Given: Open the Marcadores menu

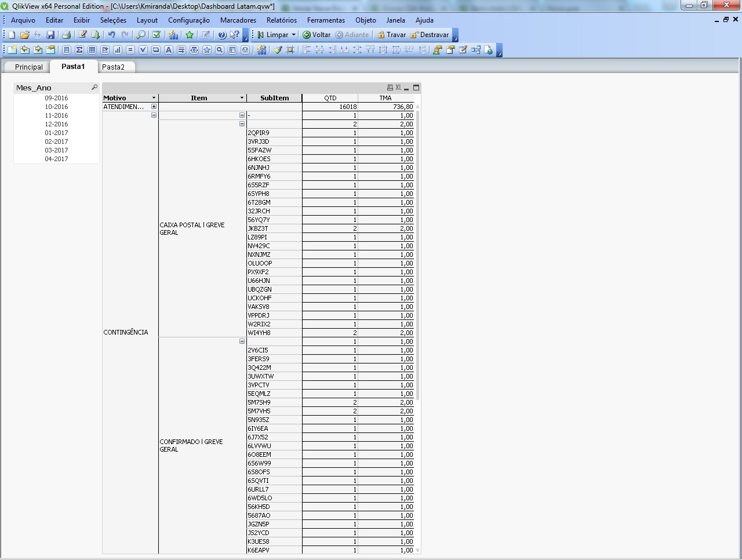Looking at the screenshot, I should (x=238, y=20).
